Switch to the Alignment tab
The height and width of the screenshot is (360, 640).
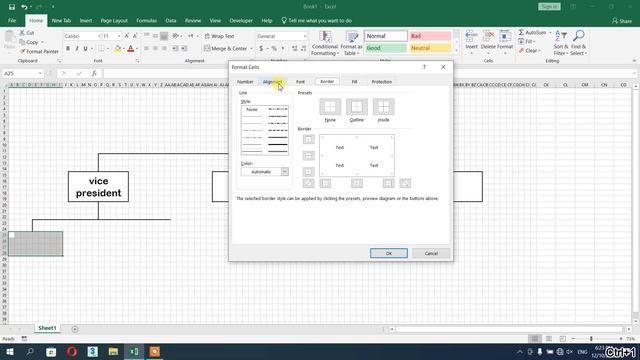click(x=272, y=82)
